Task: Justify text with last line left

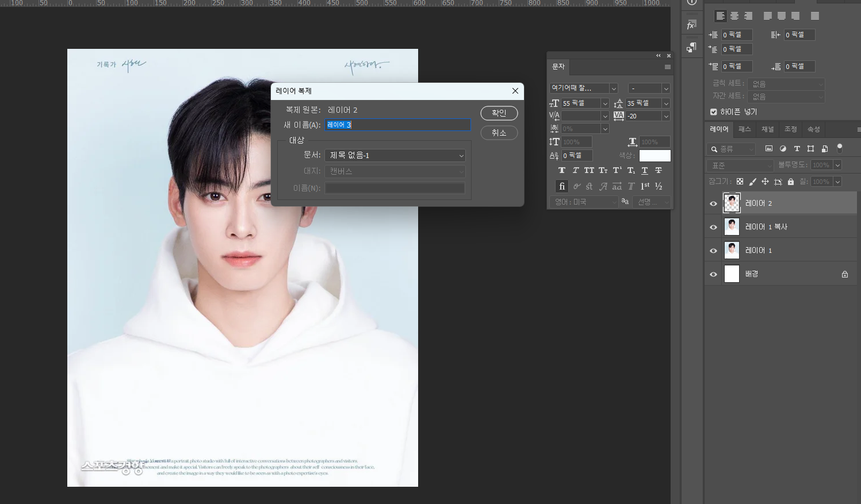Action: click(x=768, y=16)
